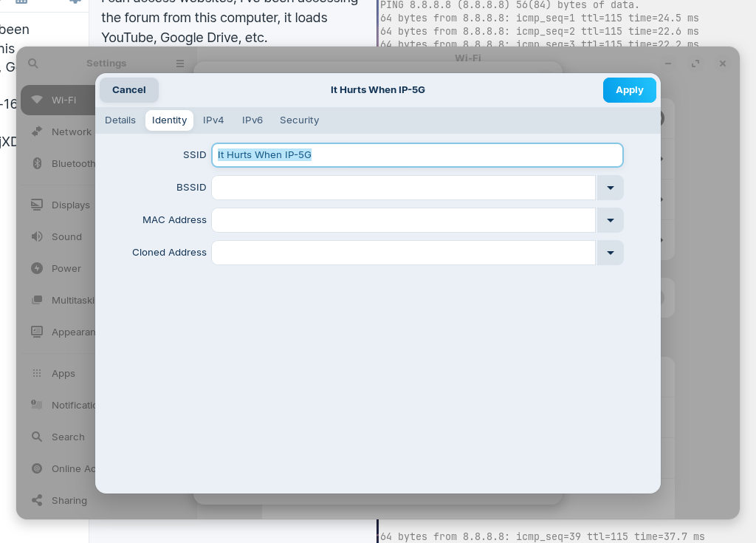Click the Settings search magnifier icon

click(x=33, y=64)
